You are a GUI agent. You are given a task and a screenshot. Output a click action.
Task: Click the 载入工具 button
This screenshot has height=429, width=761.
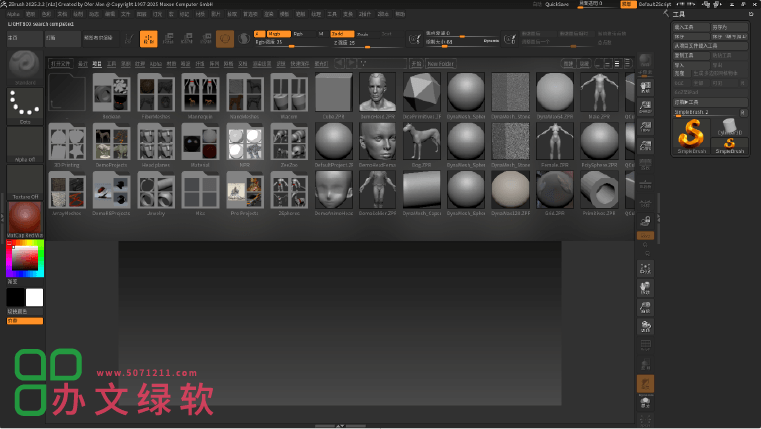[691, 27]
